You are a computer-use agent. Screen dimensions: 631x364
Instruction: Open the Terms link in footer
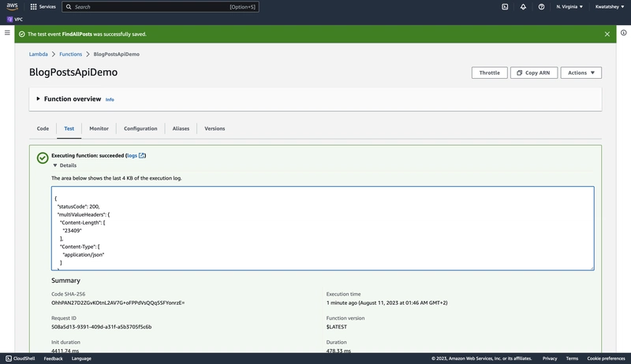click(572, 358)
